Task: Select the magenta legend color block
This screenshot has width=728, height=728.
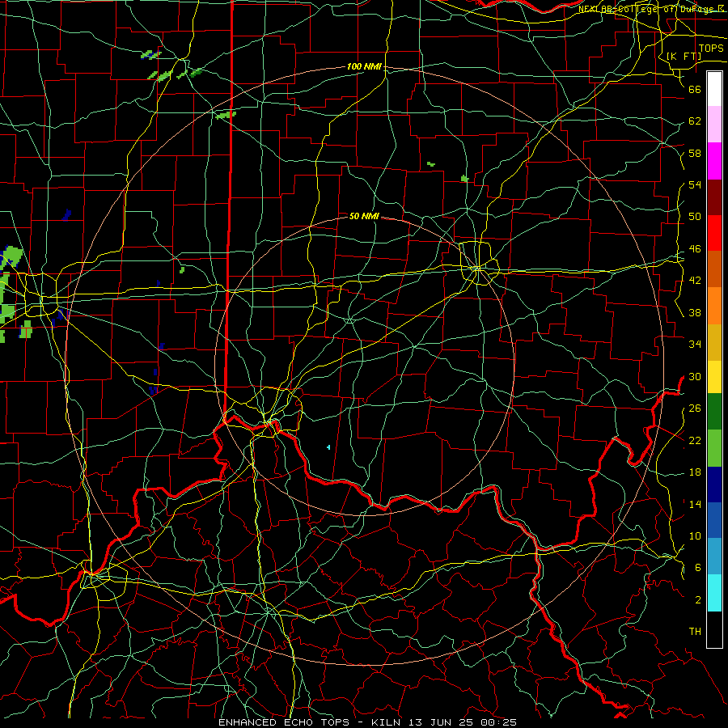Action: [714, 161]
